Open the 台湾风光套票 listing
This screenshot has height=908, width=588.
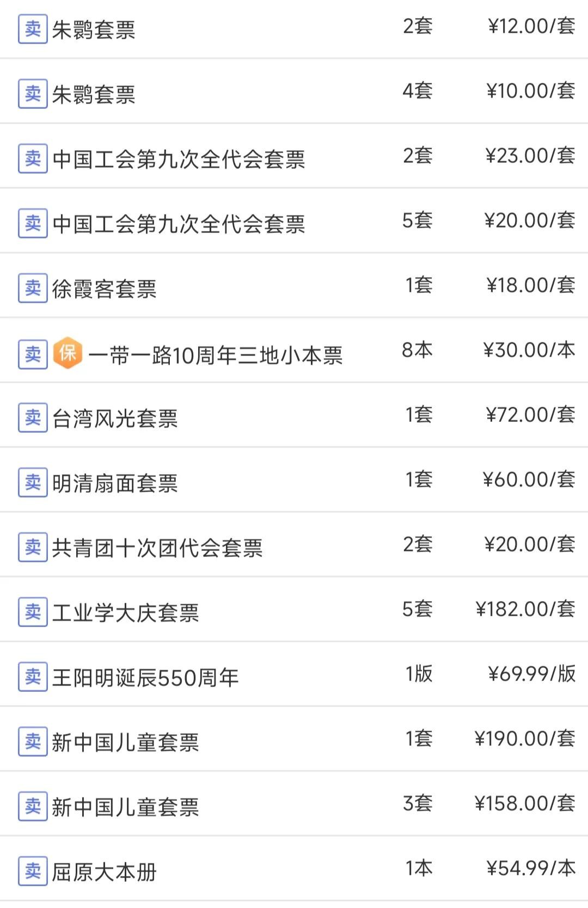pyautogui.click(x=115, y=419)
